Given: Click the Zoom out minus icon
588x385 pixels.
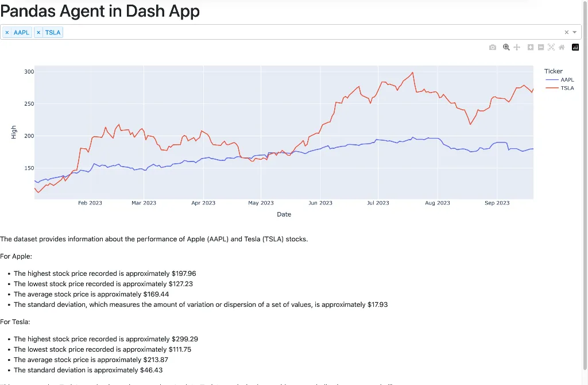Looking at the screenshot, I should (541, 47).
